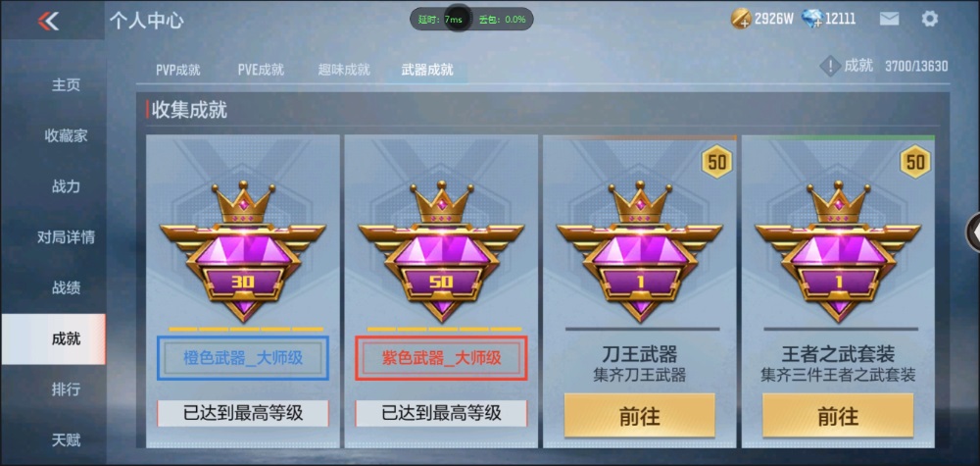
Task: Click the gold coin add icon
Action: coord(741,20)
